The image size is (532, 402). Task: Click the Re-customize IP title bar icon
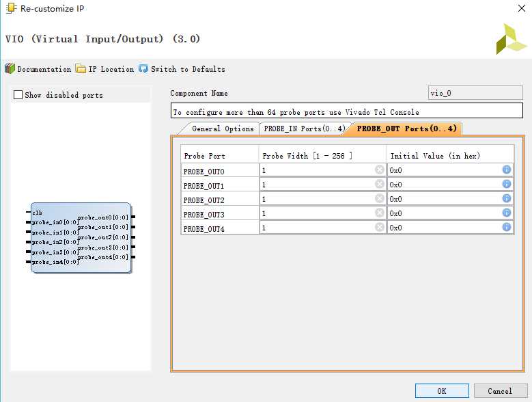[11, 8]
